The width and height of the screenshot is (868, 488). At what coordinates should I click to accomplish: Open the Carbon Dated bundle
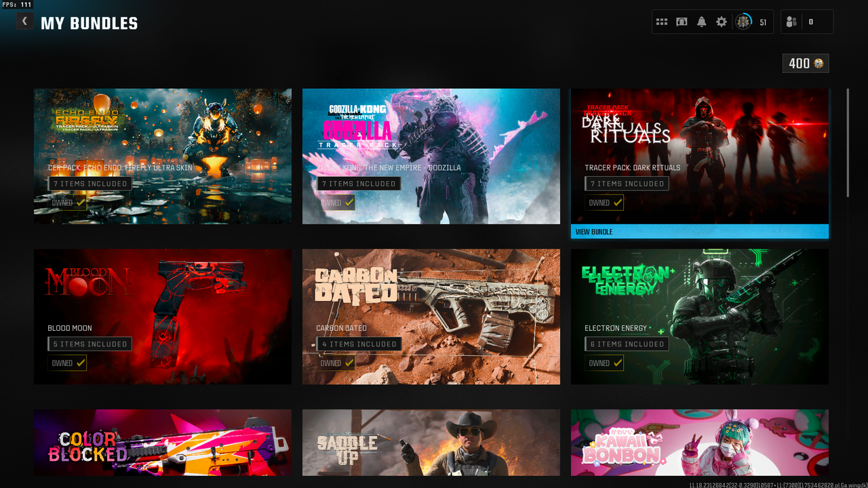[x=431, y=317]
